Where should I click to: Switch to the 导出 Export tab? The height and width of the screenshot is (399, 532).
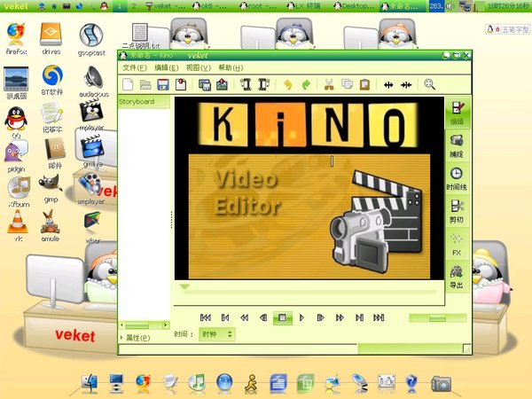[457, 277]
